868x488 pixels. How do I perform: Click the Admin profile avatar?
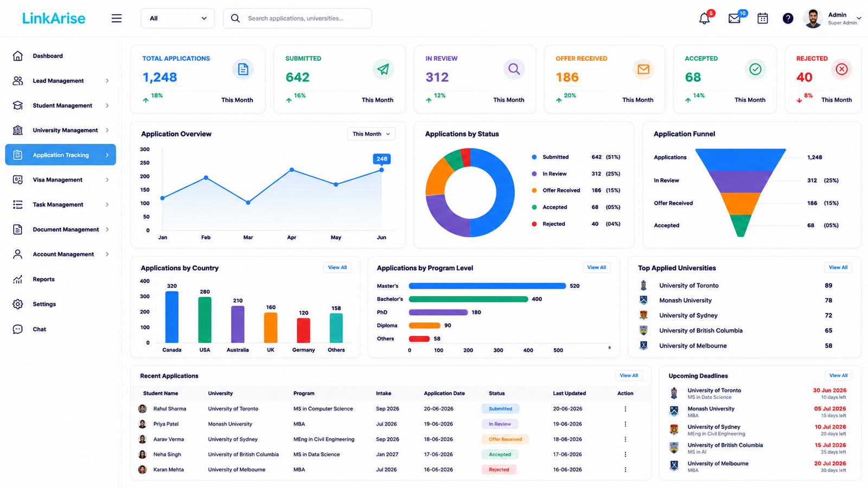(813, 18)
